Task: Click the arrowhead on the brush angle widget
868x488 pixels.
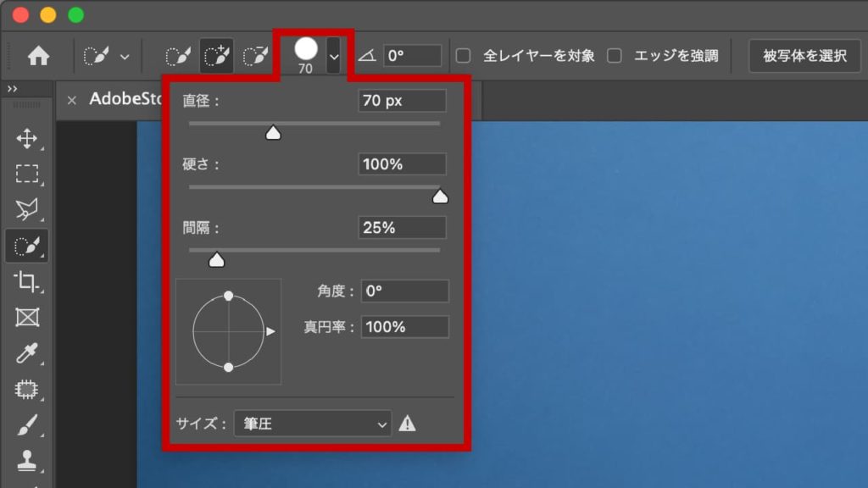Action: [270, 331]
